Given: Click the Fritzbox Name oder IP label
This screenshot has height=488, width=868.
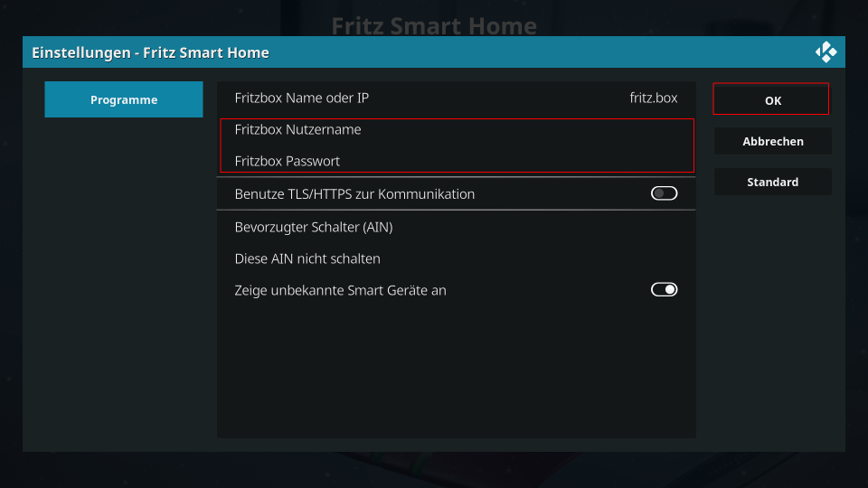Looking at the screenshot, I should [302, 98].
